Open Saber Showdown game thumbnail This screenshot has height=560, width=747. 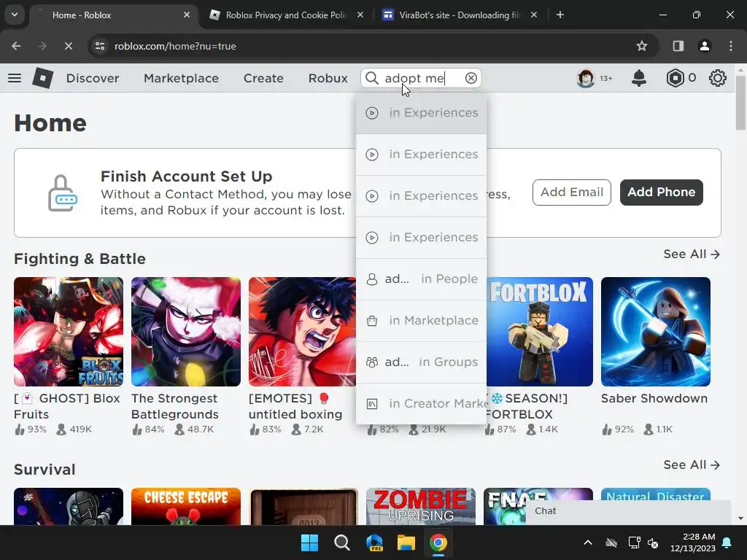(x=656, y=332)
